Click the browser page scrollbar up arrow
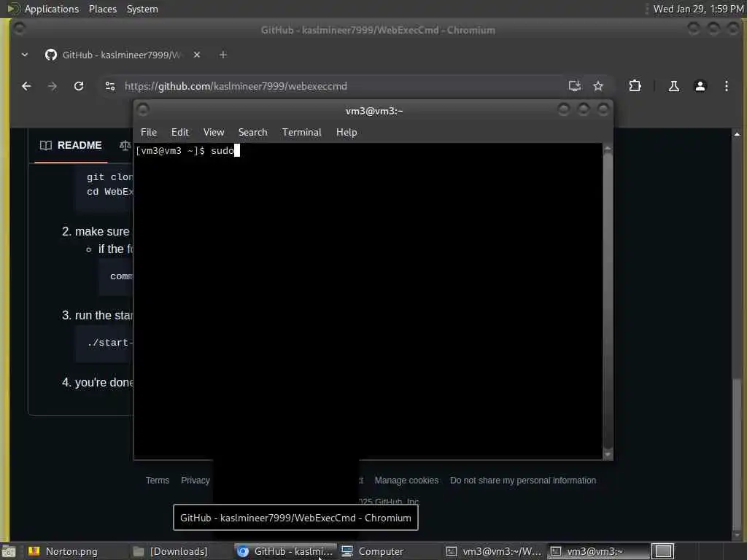Screen dimensions: 747x560 click(x=737, y=134)
